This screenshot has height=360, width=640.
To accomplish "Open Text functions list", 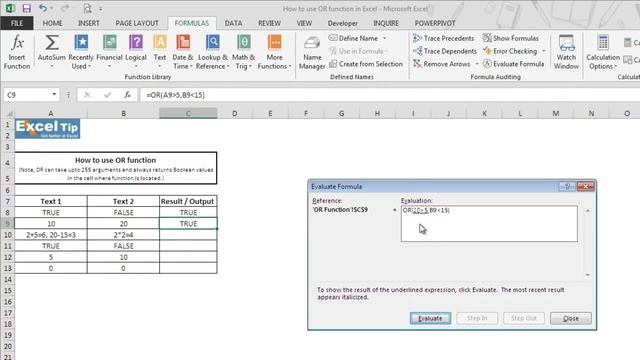I will (160, 52).
